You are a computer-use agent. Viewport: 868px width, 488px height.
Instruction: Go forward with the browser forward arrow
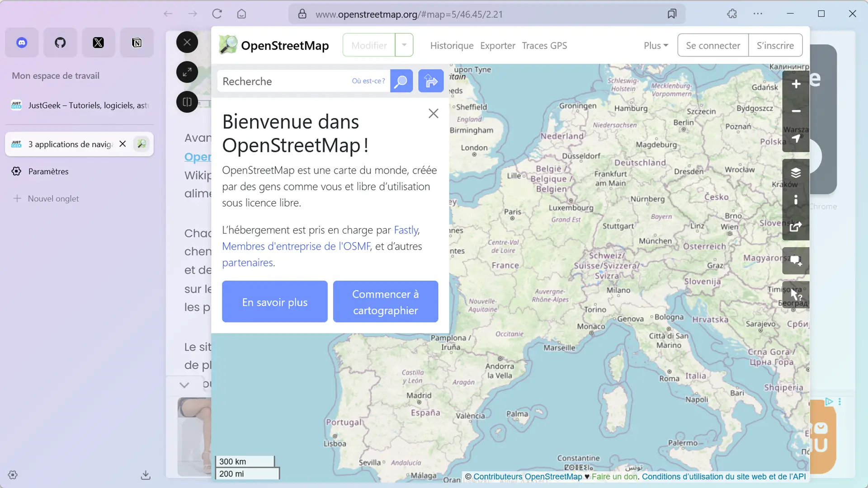tap(193, 14)
